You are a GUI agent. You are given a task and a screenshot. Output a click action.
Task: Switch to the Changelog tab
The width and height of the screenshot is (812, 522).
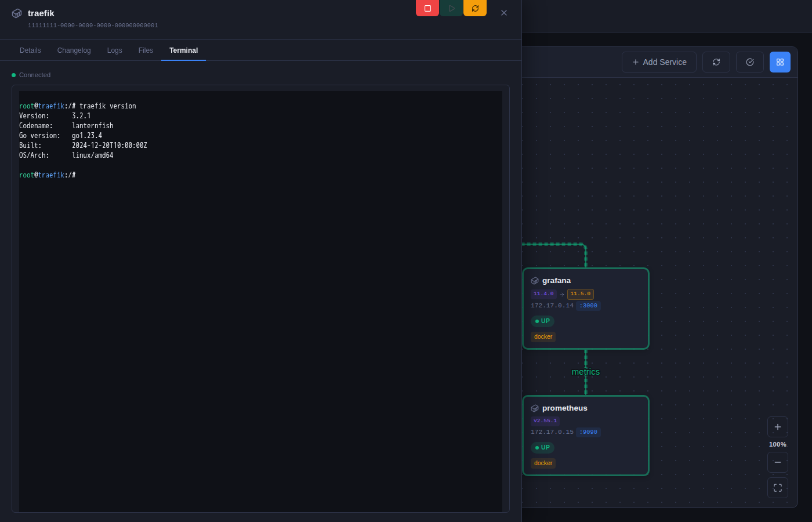[x=74, y=50]
